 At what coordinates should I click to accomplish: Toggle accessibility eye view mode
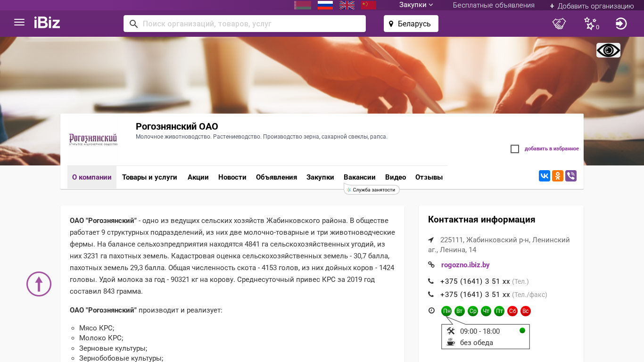(x=608, y=50)
